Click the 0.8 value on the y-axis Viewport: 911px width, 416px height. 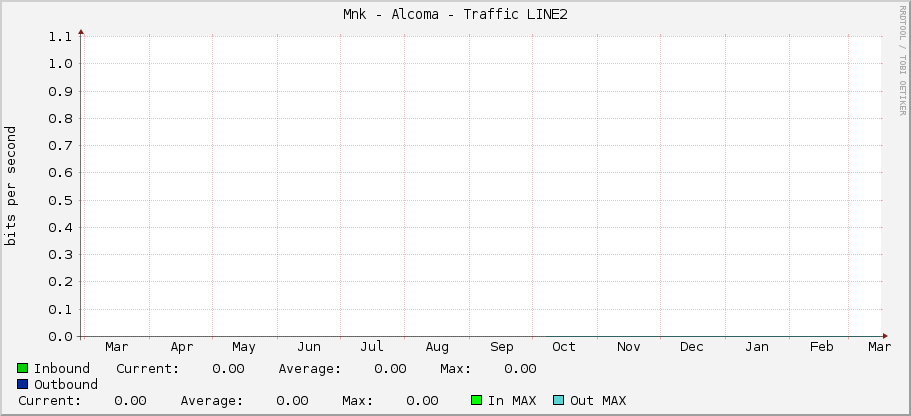(x=60, y=119)
